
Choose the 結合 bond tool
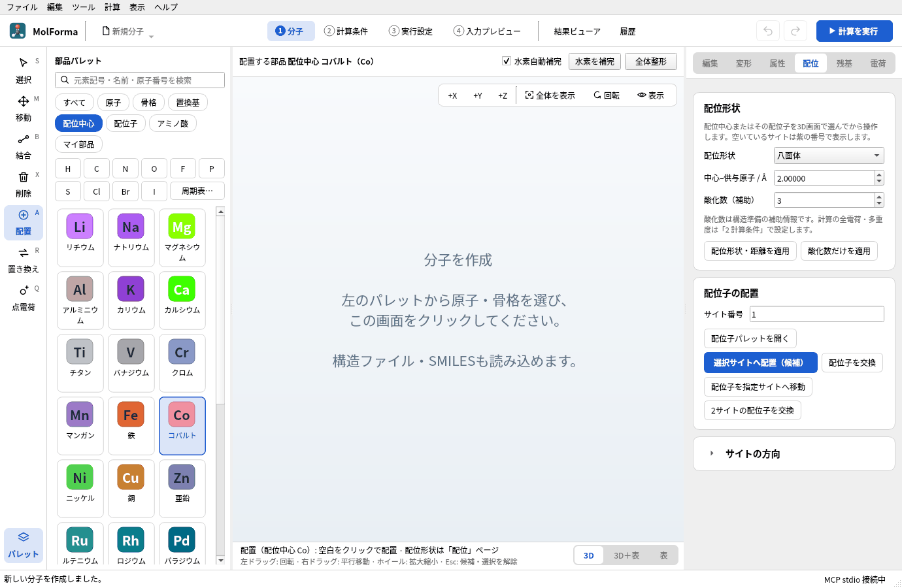[x=24, y=146]
